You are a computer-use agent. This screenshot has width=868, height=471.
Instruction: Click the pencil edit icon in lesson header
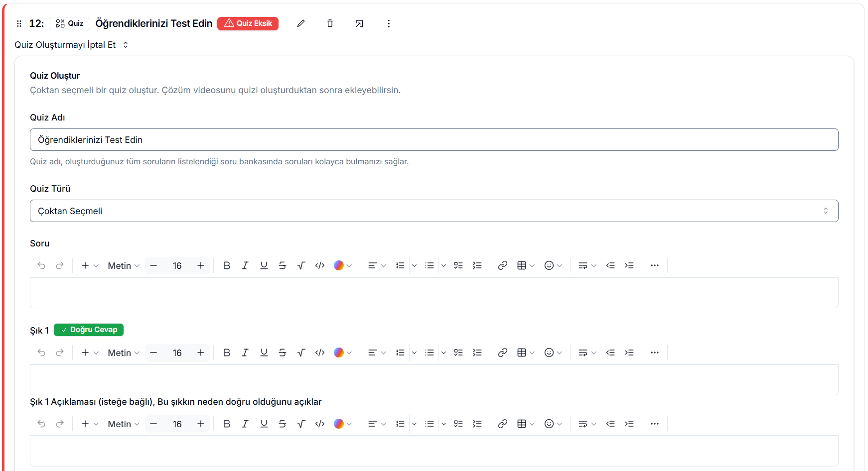point(301,23)
